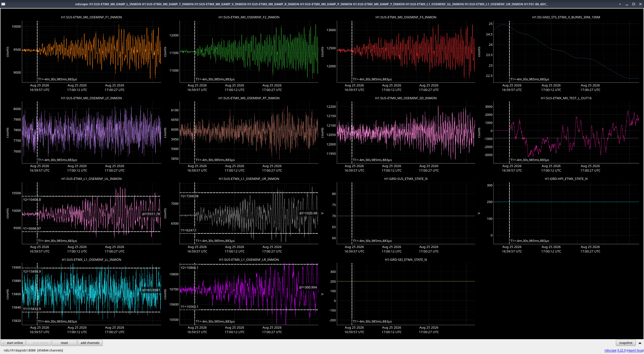The height and width of the screenshot is (354, 644).
Task: Select the nds://h1daqnds1:8088 server status text
Action: pos(20,350)
